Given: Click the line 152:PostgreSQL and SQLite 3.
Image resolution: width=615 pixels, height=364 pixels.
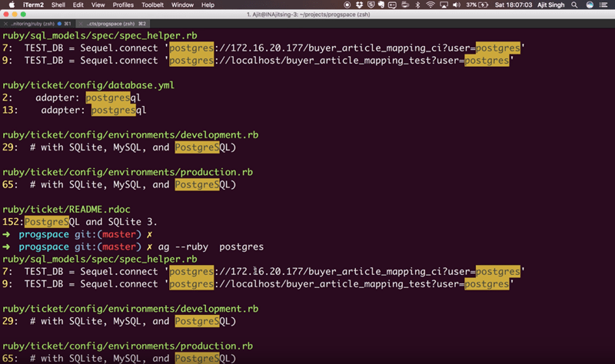Looking at the screenshot, I should coord(80,222).
